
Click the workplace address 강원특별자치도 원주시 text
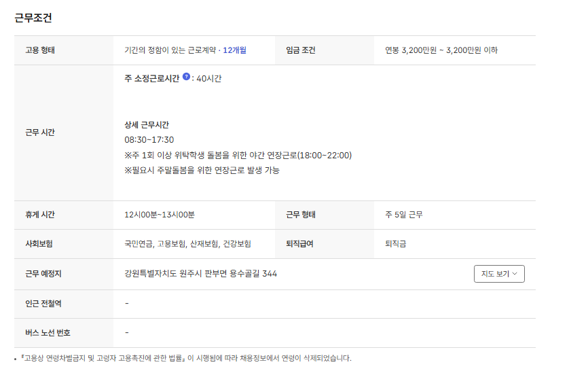(x=200, y=274)
